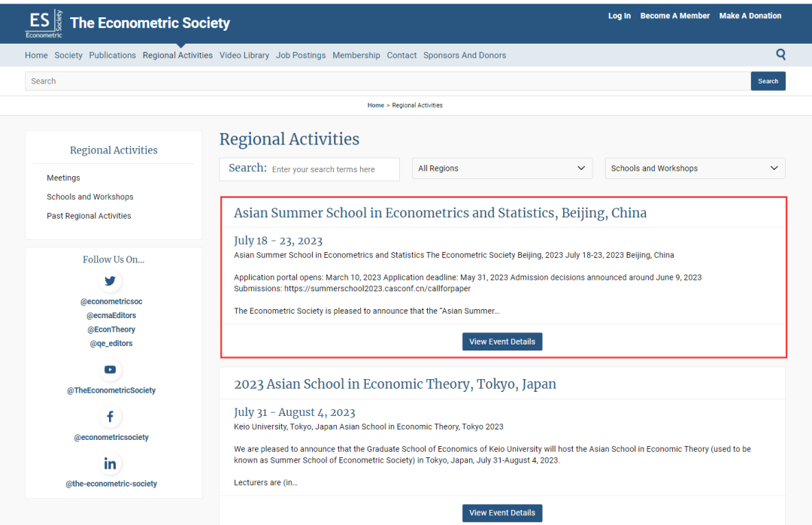Select Video Library from the navigation bar
The height and width of the screenshot is (525, 812).
click(x=244, y=55)
